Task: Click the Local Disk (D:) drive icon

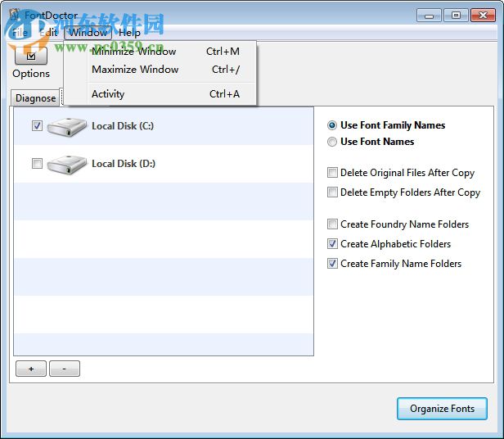Action: click(x=67, y=165)
